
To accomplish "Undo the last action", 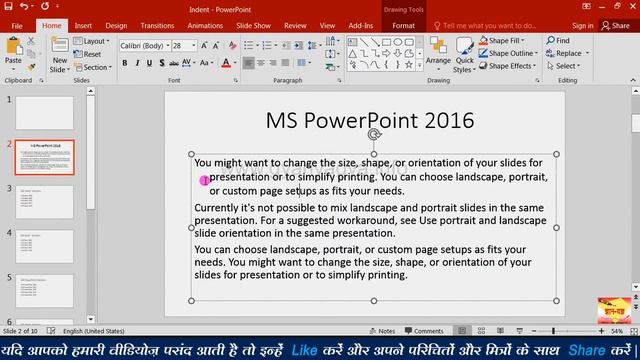I will pos(24,6).
